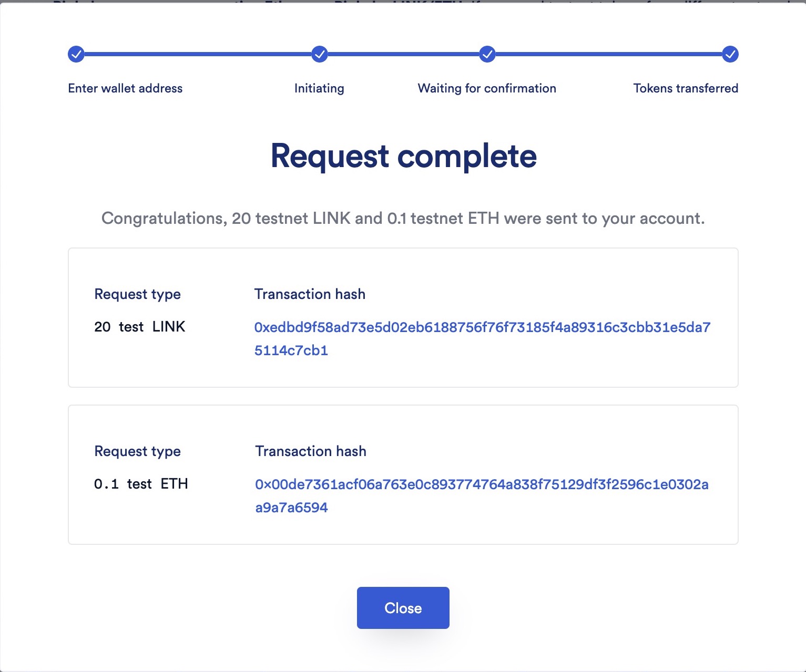Select the "Tokens transferred" step label
The width and height of the screenshot is (806, 672).
tap(686, 88)
